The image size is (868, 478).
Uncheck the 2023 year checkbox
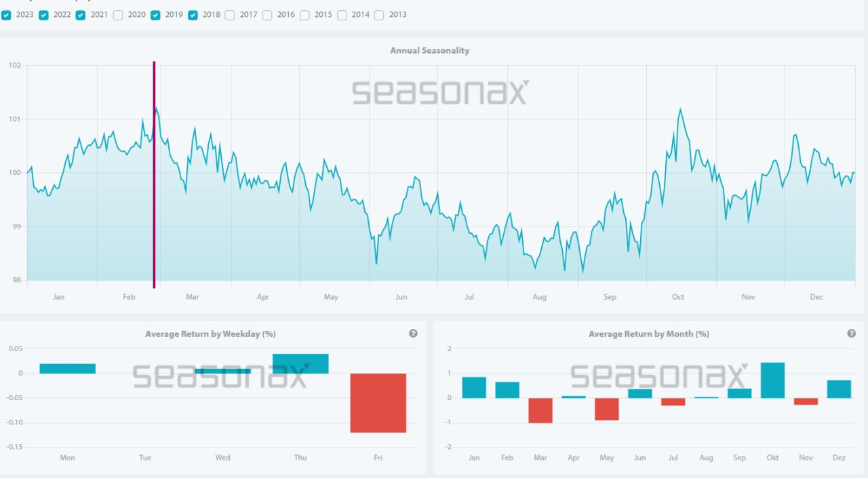(6, 15)
